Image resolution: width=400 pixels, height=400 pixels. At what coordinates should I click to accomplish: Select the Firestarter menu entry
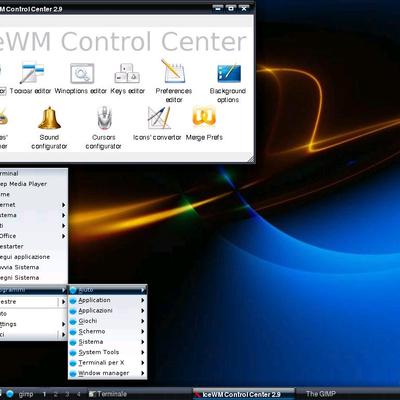tap(33, 247)
